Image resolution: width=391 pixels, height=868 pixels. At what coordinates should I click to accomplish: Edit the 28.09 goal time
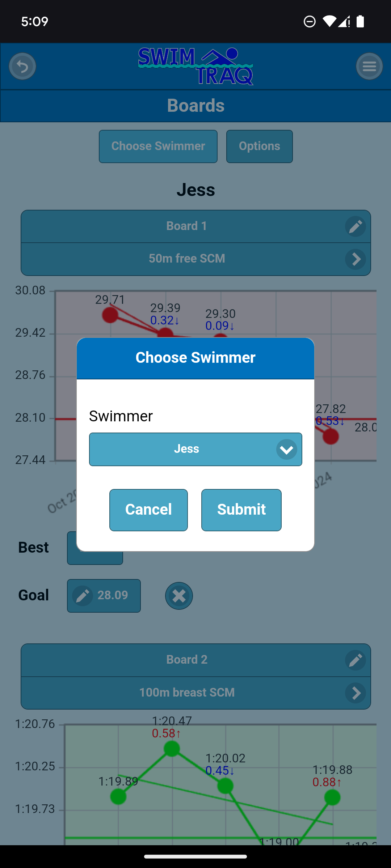104,596
